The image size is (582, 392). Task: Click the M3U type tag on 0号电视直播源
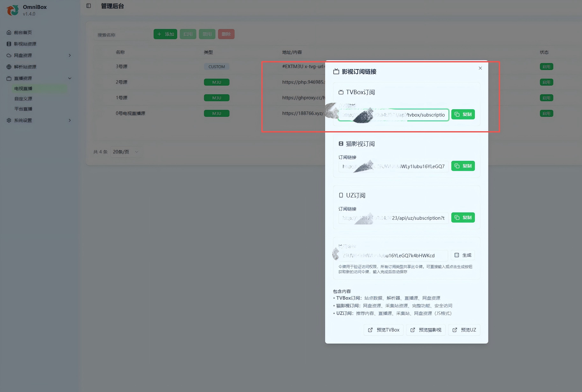(217, 113)
